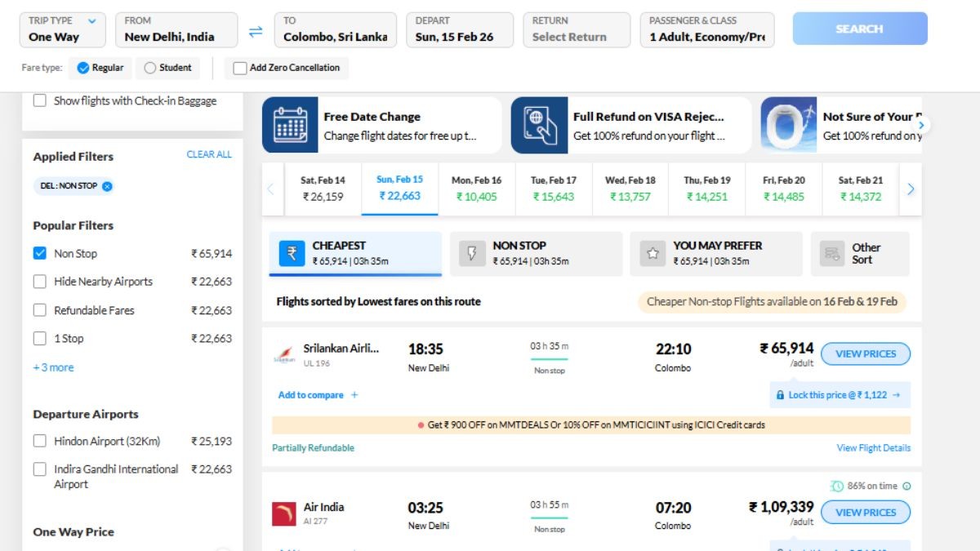Tick the Hindon Airport departure checkbox
The width and height of the screenshot is (980, 551).
tap(40, 441)
